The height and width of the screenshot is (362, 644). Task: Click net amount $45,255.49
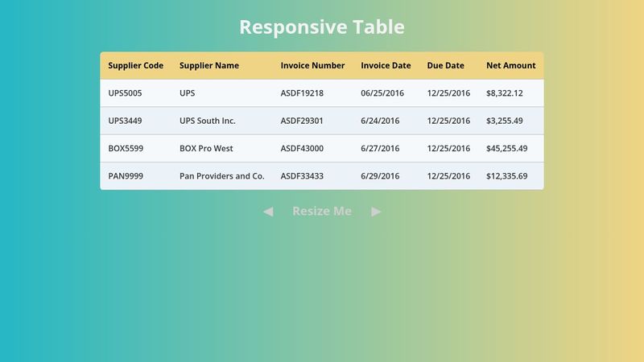tap(507, 148)
